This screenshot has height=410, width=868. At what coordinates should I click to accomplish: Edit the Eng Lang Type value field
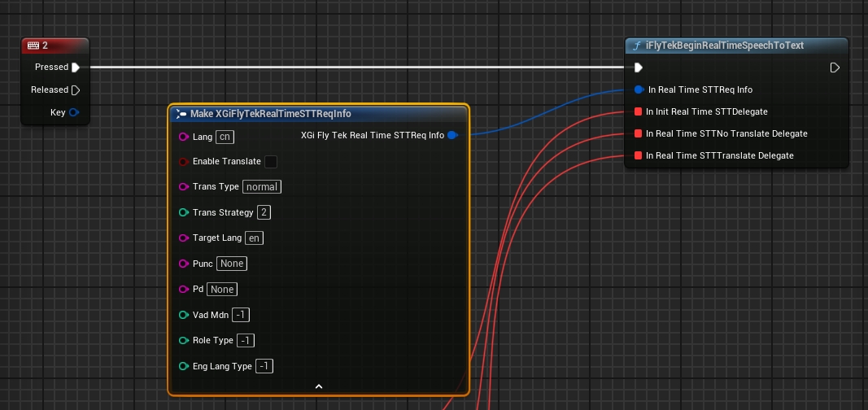click(264, 366)
